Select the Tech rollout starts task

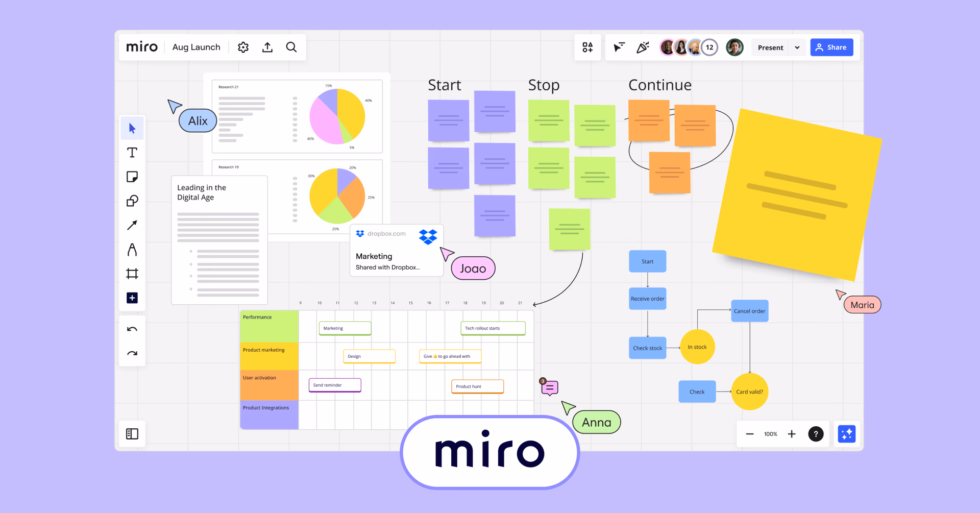[493, 328]
